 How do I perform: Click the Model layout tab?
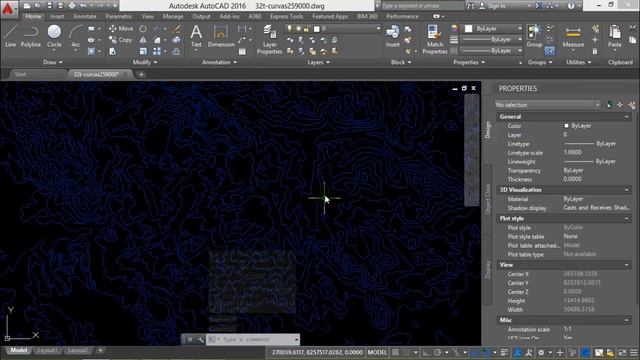click(x=18, y=350)
